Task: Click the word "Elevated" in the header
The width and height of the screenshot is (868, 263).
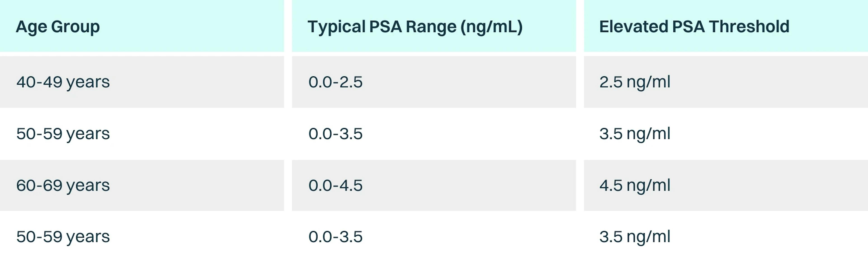Action: pos(633,27)
